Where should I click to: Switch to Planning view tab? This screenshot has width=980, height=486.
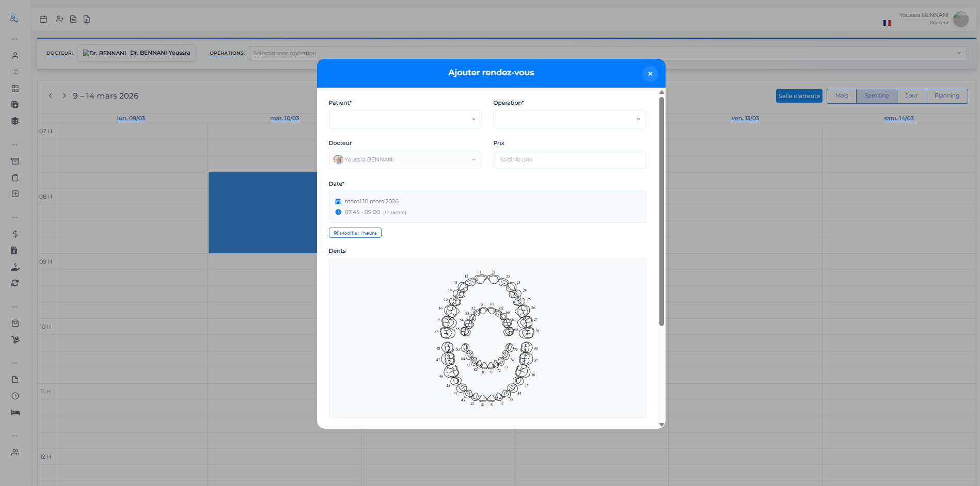pos(946,96)
